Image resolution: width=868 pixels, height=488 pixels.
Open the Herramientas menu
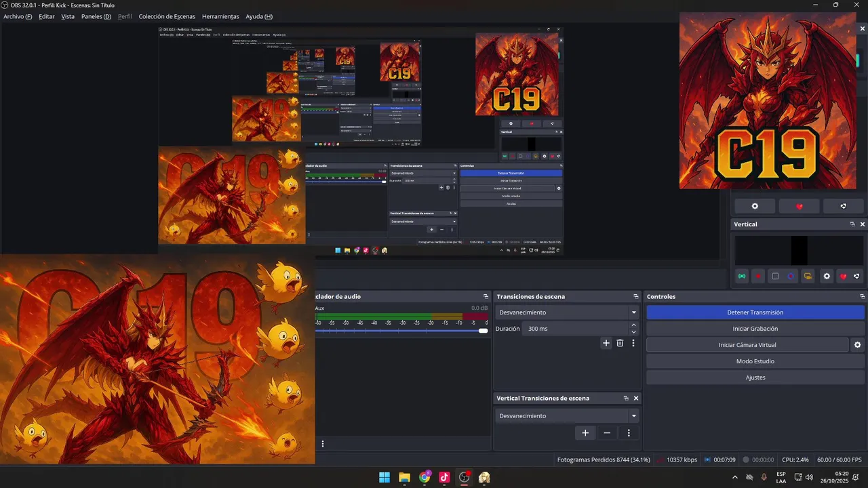pyautogui.click(x=220, y=16)
